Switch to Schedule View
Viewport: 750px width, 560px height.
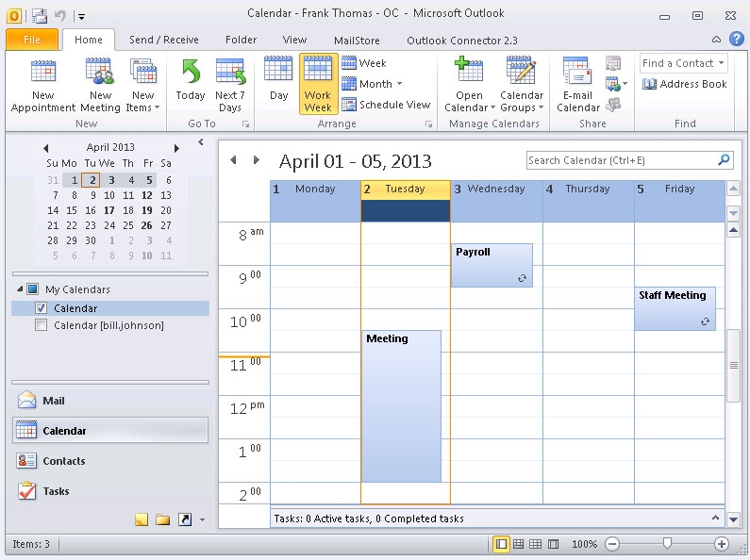[386, 105]
